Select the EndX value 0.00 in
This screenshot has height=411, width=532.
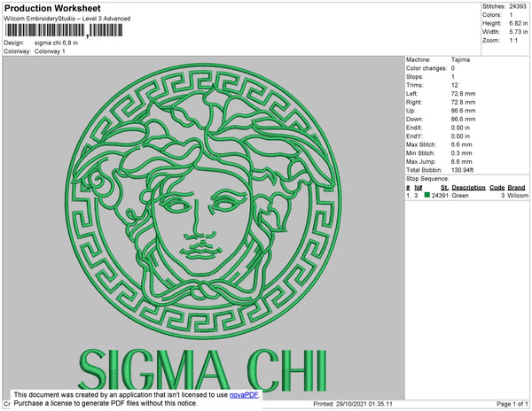pos(460,128)
